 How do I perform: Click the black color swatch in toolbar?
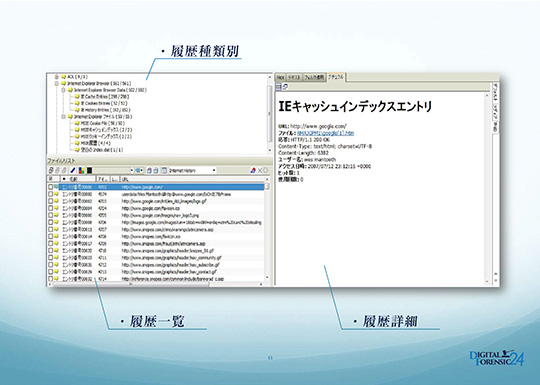pos(90,170)
